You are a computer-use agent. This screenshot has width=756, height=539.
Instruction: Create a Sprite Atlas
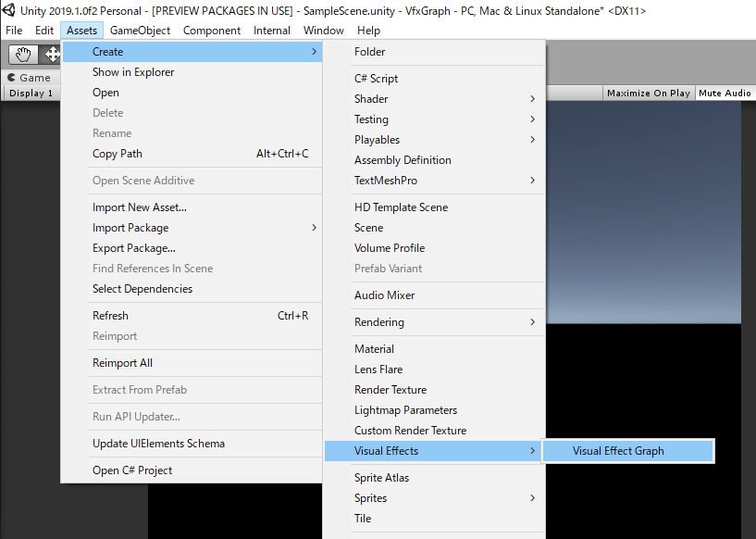click(x=435, y=478)
